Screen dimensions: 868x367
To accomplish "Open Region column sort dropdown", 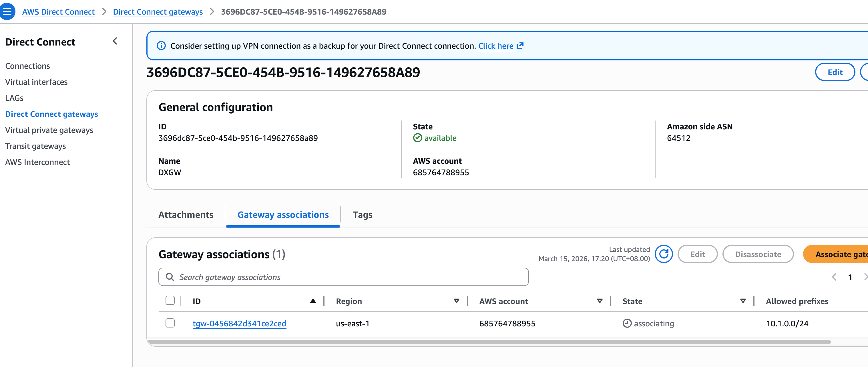I will coord(456,301).
